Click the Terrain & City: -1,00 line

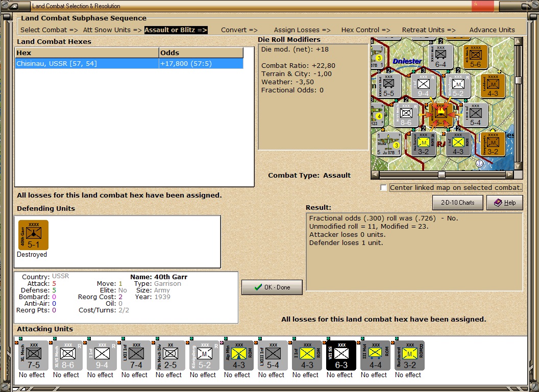tap(297, 74)
